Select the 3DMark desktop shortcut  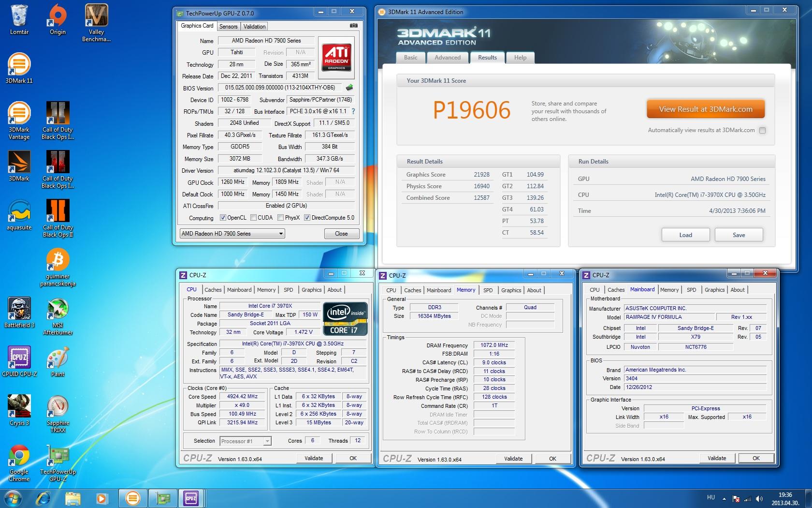point(19,166)
